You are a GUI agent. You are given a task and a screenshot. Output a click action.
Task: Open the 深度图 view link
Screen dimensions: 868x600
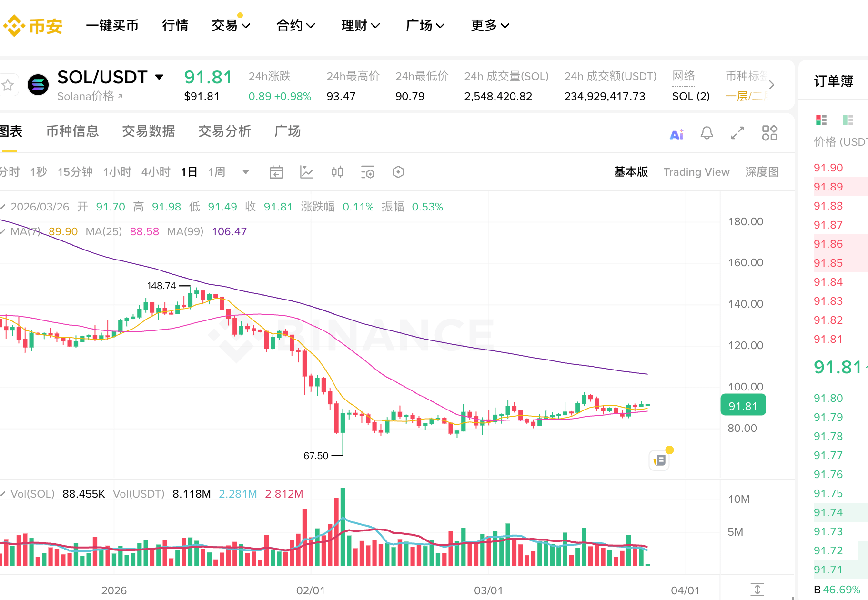[x=761, y=172]
